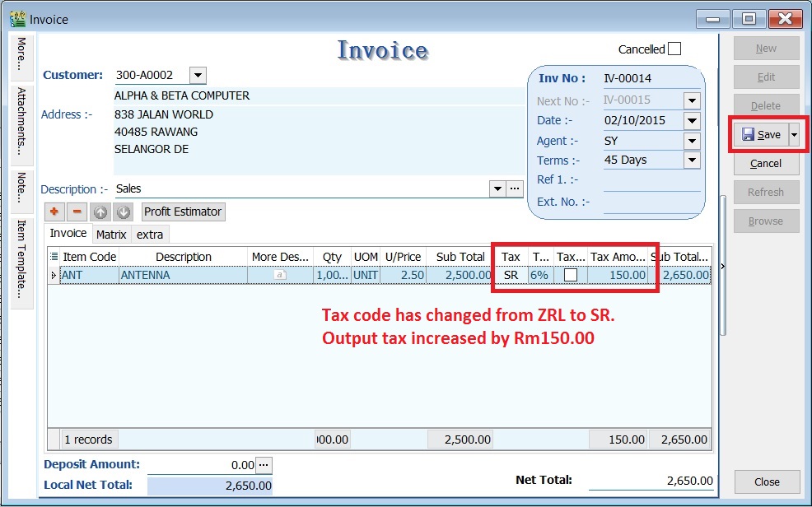This screenshot has width=812, height=507.
Task: Click the Save button
Action: coord(761,134)
